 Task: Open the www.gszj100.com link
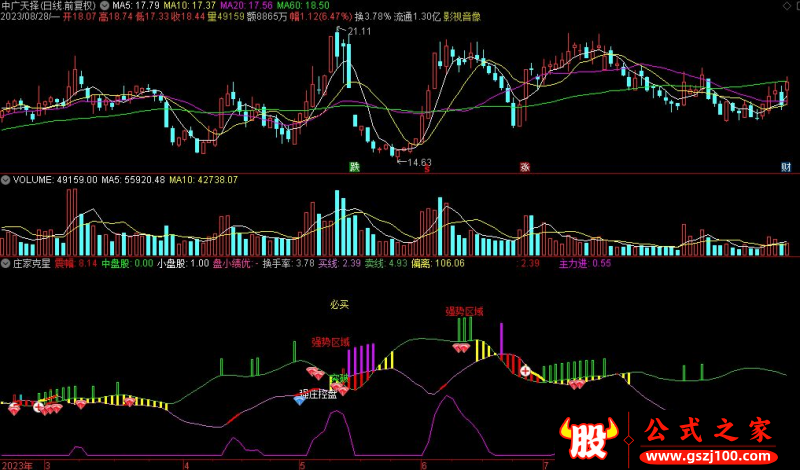[709, 456]
